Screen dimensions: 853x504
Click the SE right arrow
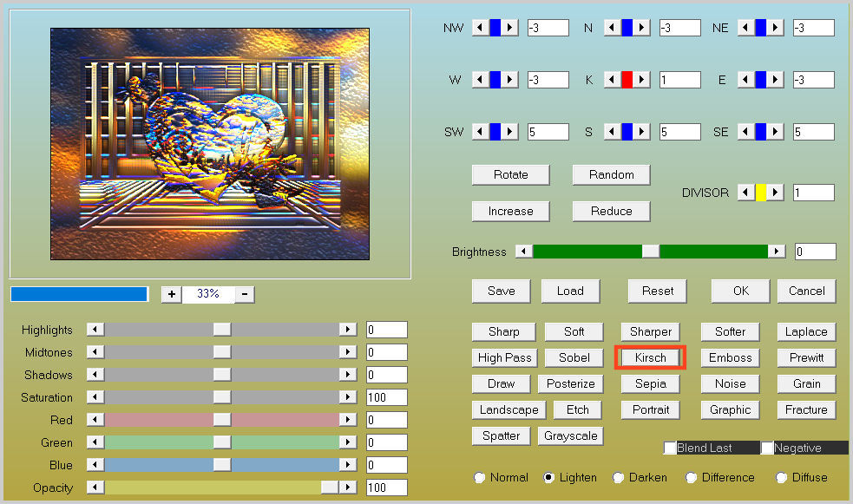(x=776, y=132)
